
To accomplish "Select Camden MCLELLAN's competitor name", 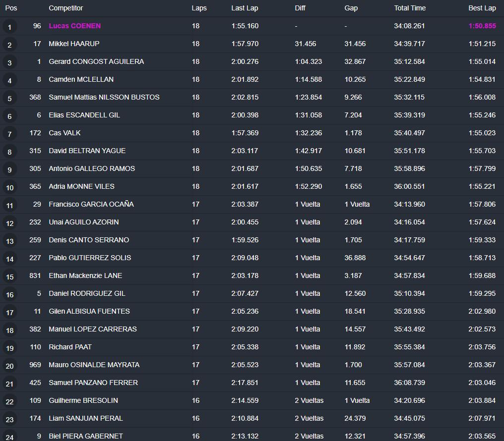I will coord(81,79).
